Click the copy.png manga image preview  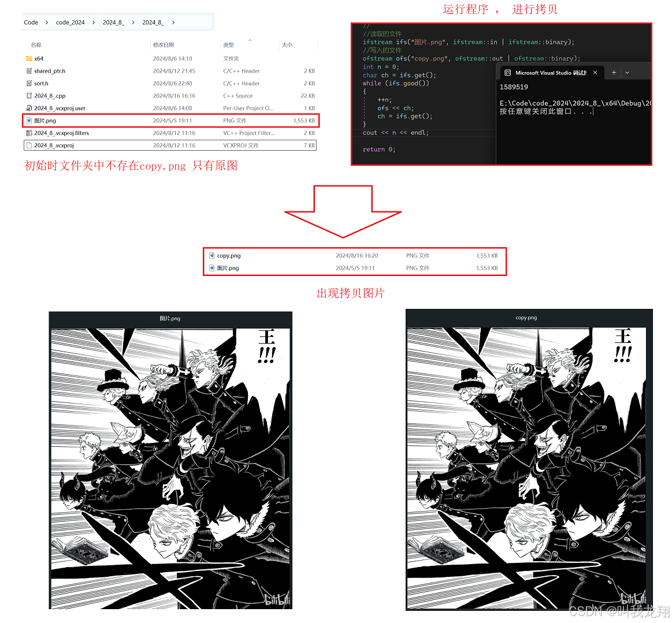click(x=526, y=468)
